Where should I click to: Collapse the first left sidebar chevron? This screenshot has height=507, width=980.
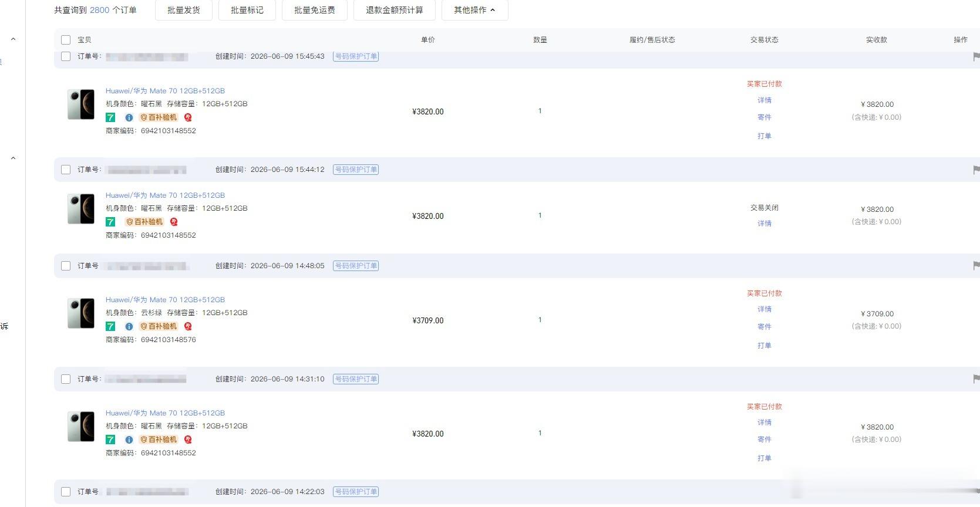coord(13,39)
